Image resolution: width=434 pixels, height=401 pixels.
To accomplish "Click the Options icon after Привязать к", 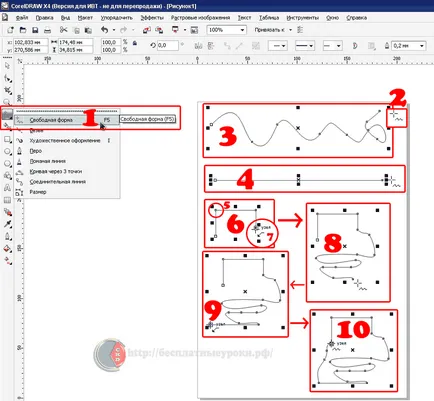I will coord(300,30).
